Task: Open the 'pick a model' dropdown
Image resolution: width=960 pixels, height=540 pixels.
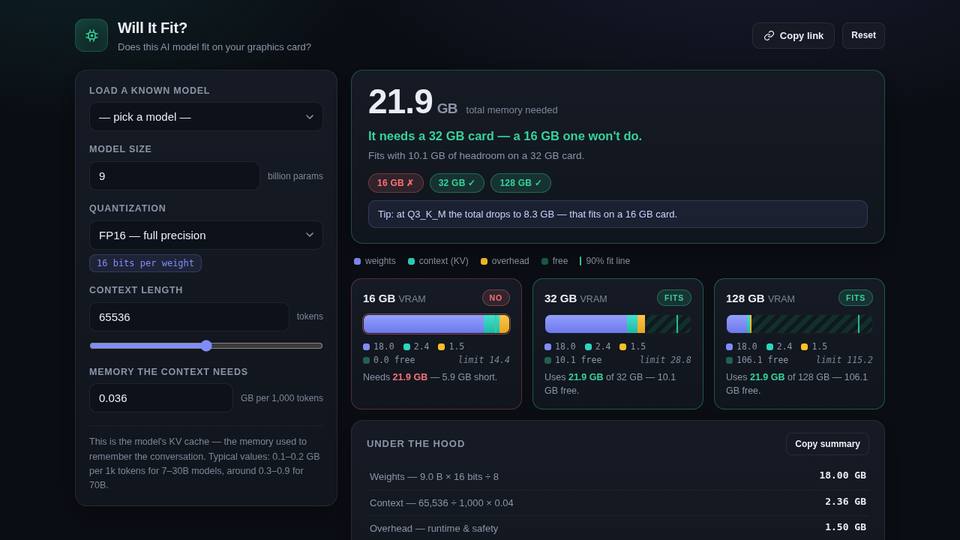Action: [x=206, y=117]
